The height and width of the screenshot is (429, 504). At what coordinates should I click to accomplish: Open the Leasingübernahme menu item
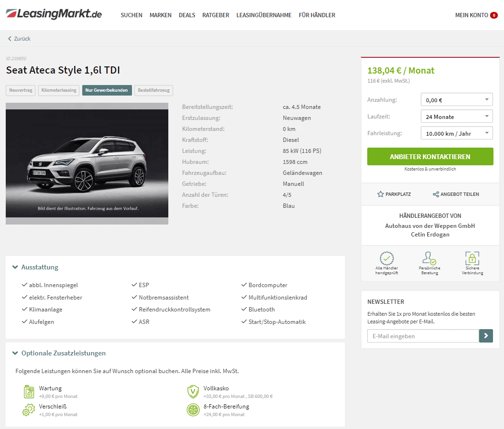pyautogui.click(x=264, y=15)
